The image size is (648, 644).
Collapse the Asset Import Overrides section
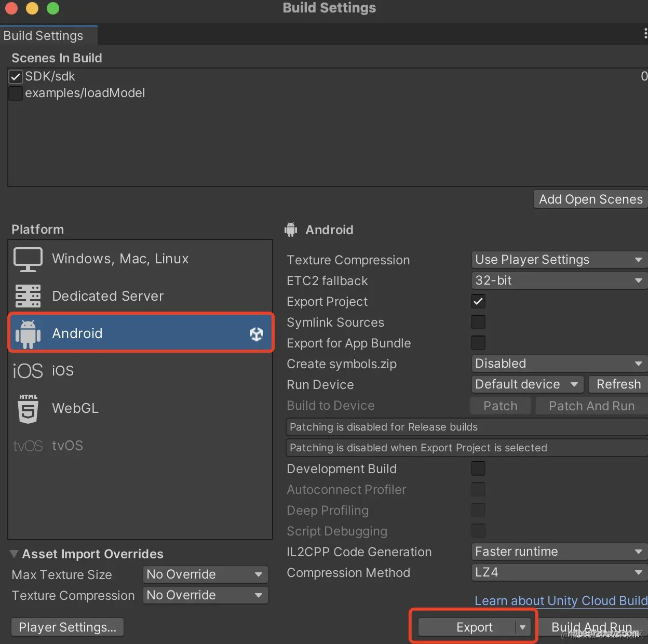[x=14, y=554]
